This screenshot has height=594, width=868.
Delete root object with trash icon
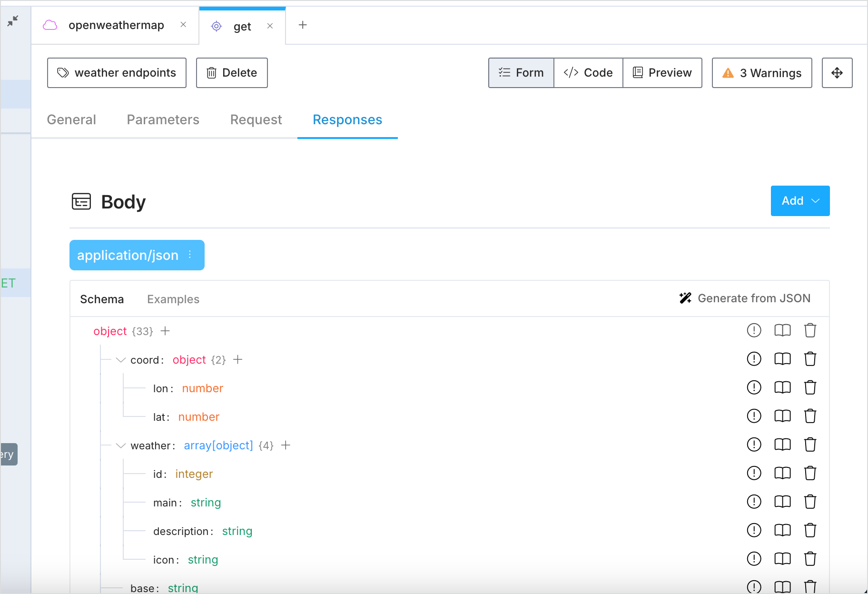(810, 330)
